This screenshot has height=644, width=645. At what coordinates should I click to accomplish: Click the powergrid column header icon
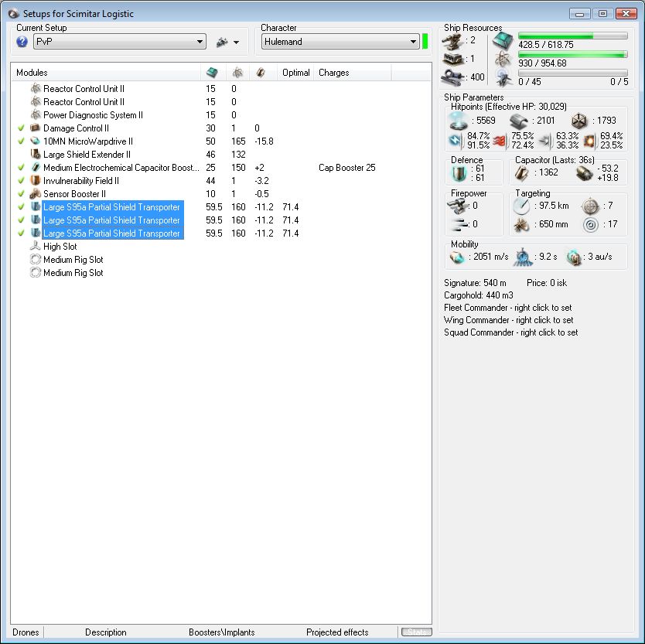237,73
